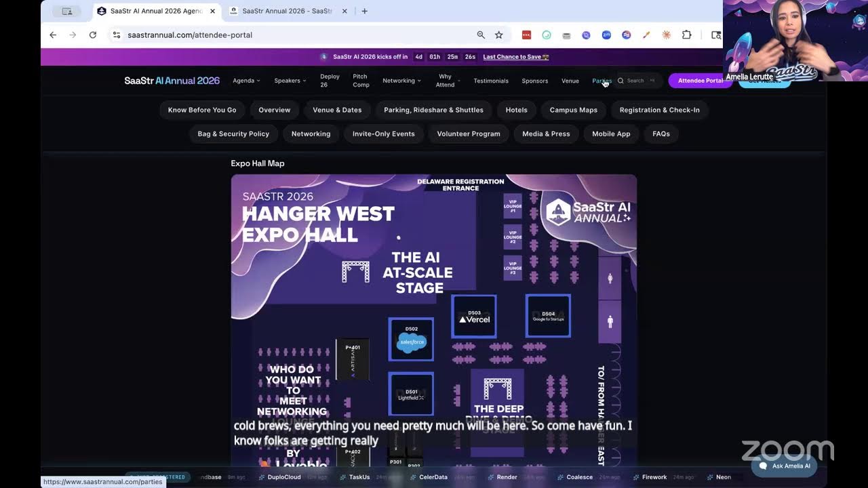This screenshot has width=868, height=488.
Task: Open the 'Ask Amelia AI' chat button
Action: coord(784,466)
